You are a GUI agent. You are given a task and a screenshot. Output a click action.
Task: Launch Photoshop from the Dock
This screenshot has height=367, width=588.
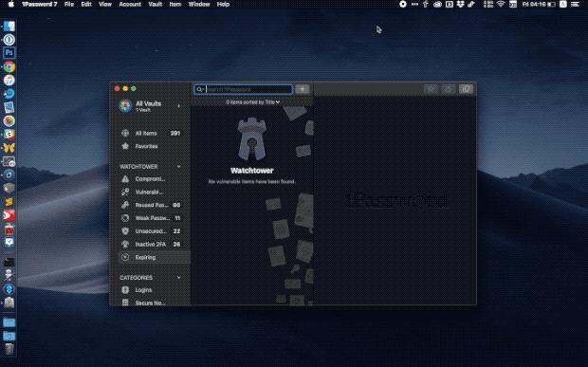9,53
